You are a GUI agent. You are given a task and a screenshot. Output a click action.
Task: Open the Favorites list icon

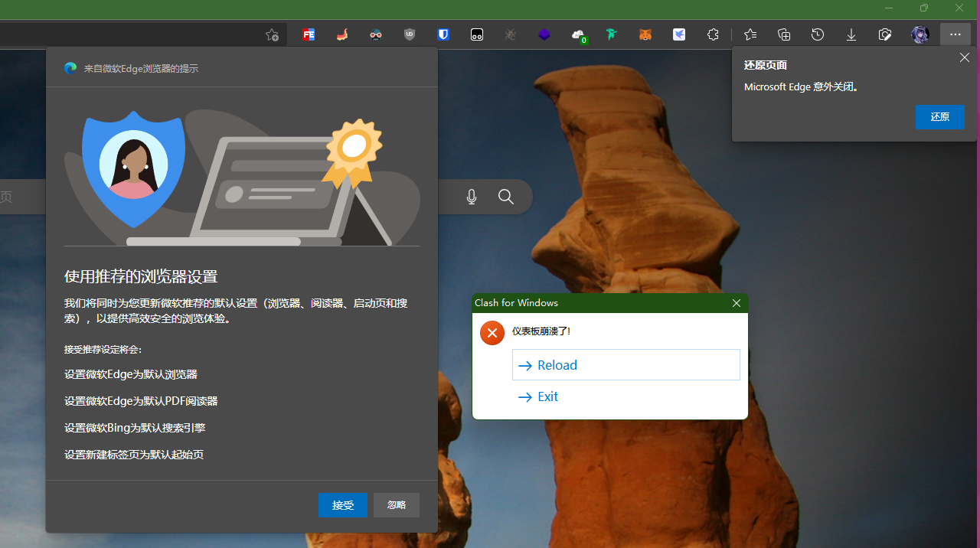750,34
